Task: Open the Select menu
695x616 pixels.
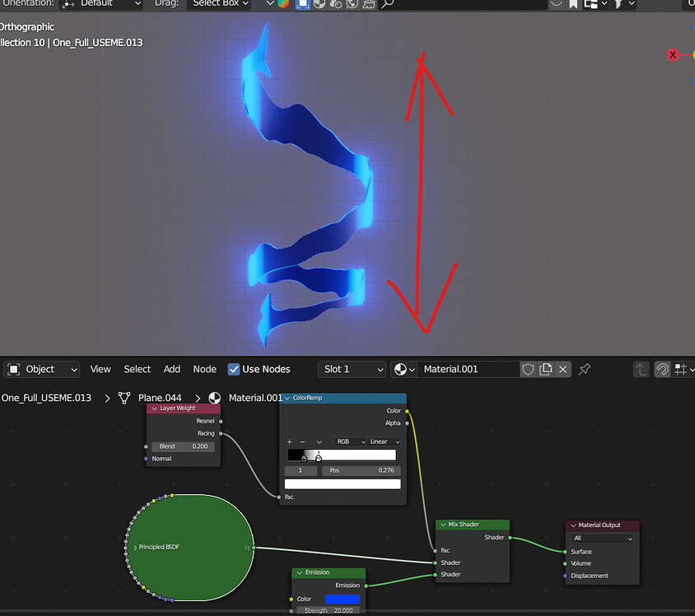Action: click(137, 369)
